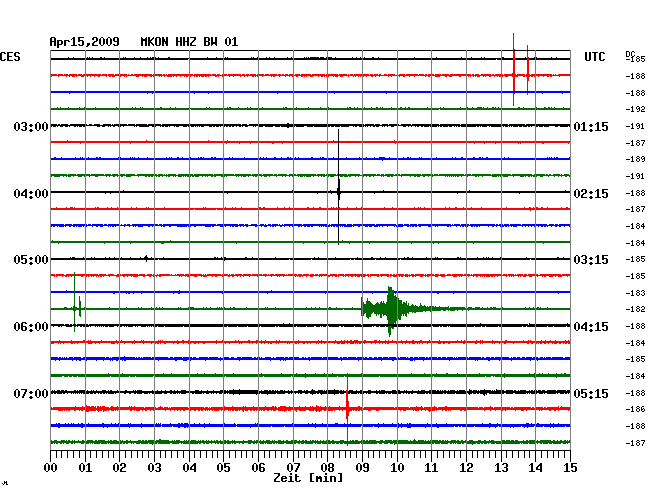650x494 pixels.
Task: Click the DC offset value -192
Action: point(635,109)
